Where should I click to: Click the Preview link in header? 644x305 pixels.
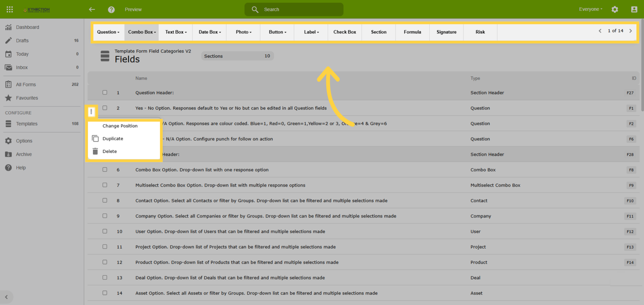click(x=133, y=9)
